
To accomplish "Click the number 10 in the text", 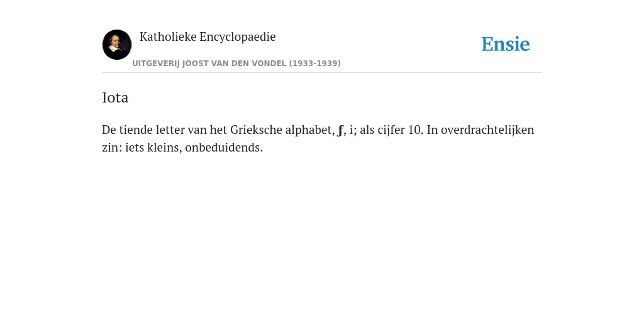I will coord(415,130).
